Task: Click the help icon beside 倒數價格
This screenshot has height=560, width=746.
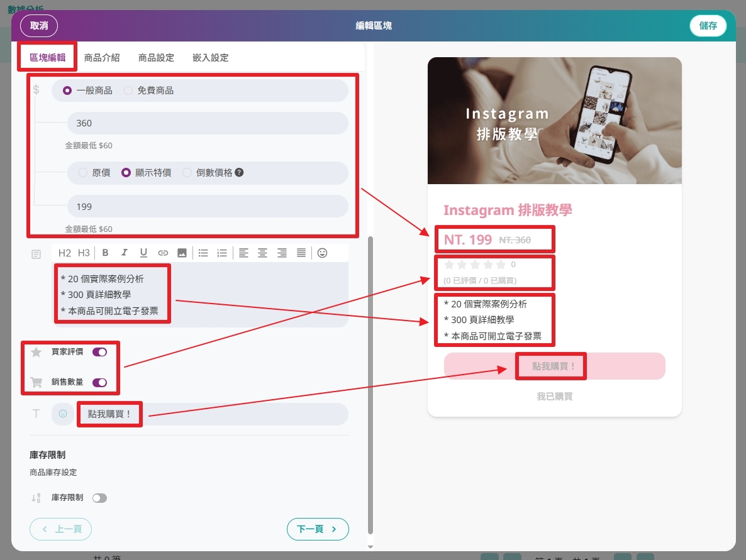Action: 239,173
